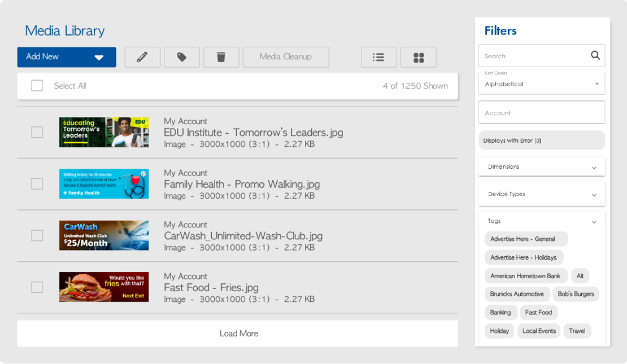
Task: Click the Account filter input field
Action: click(541, 112)
